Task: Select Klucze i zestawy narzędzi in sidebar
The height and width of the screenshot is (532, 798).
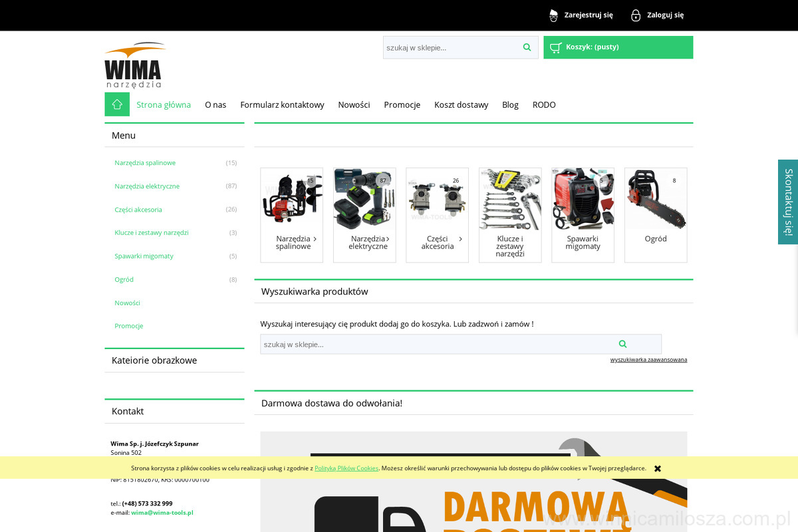Action: click(152, 233)
